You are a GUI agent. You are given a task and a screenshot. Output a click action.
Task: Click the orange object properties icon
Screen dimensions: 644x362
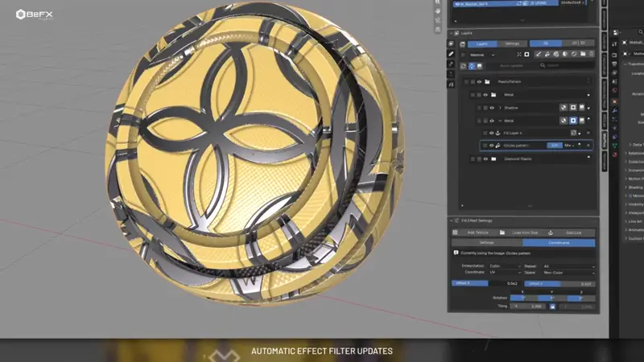tap(614, 101)
